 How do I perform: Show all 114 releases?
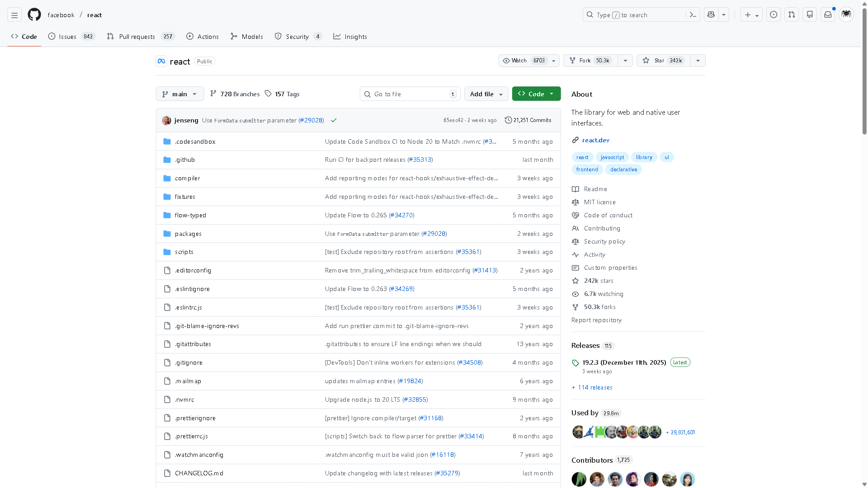(592, 387)
